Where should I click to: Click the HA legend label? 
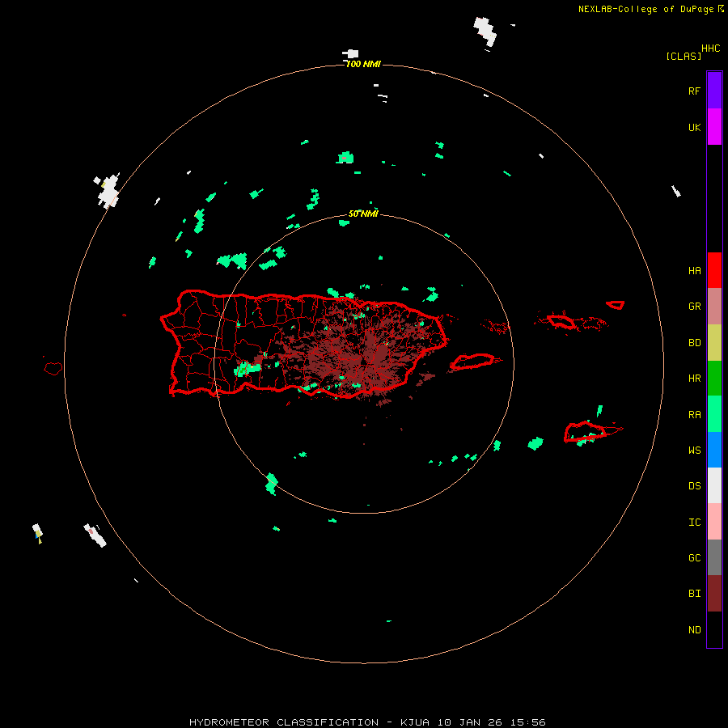pos(694,270)
